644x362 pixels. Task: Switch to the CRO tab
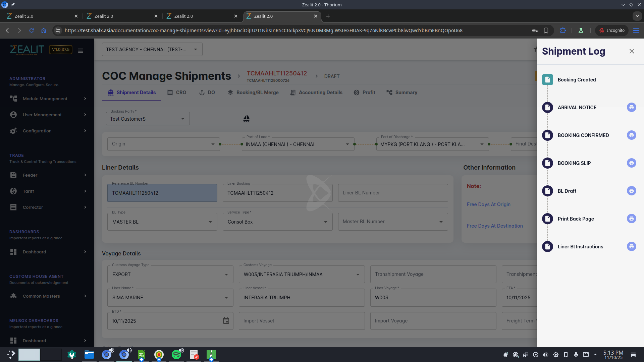click(177, 93)
